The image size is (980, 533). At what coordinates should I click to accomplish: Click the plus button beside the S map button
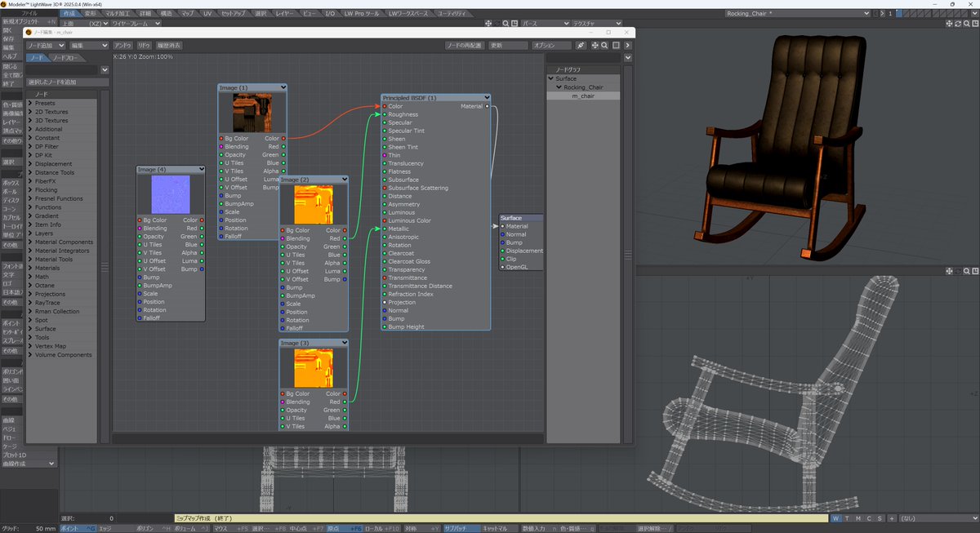tap(891, 518)
